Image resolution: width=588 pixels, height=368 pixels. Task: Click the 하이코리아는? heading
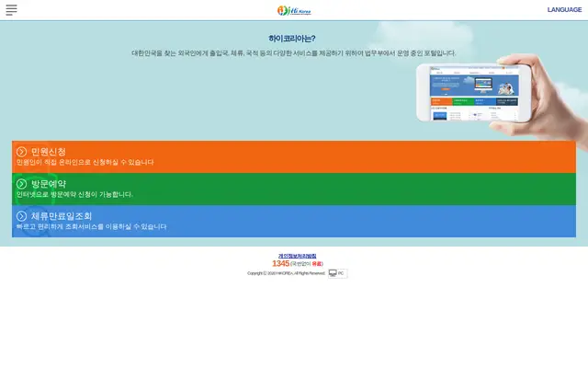coord(292,39)
